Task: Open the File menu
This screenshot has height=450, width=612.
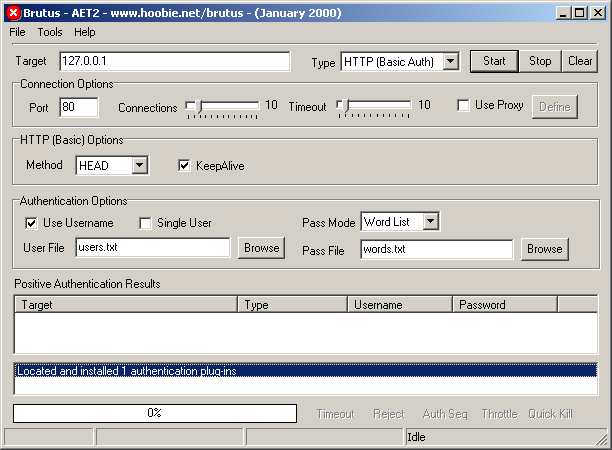Action: [x=18, y=32]
